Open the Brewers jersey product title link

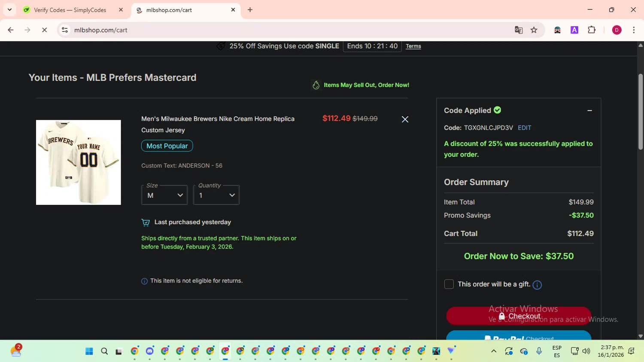218,125
